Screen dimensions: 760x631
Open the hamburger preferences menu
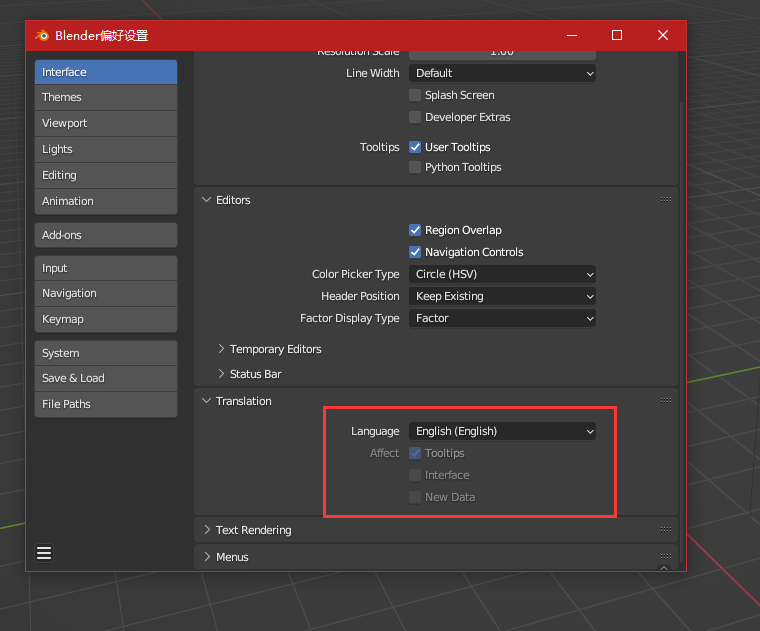(44, 553)
